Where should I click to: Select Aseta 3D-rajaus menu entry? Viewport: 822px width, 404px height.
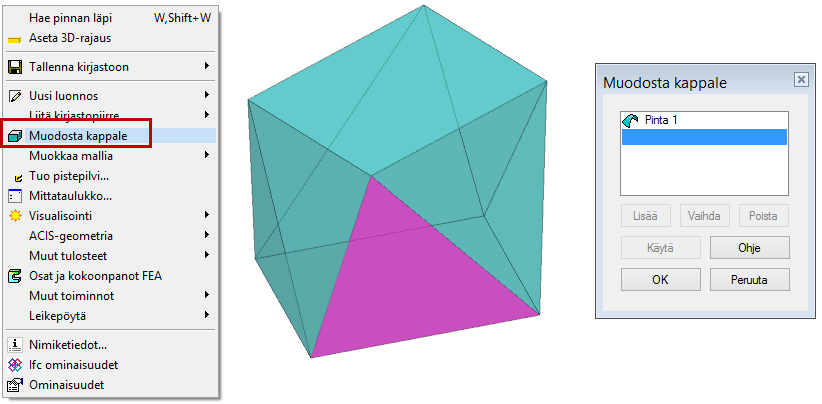111,38
